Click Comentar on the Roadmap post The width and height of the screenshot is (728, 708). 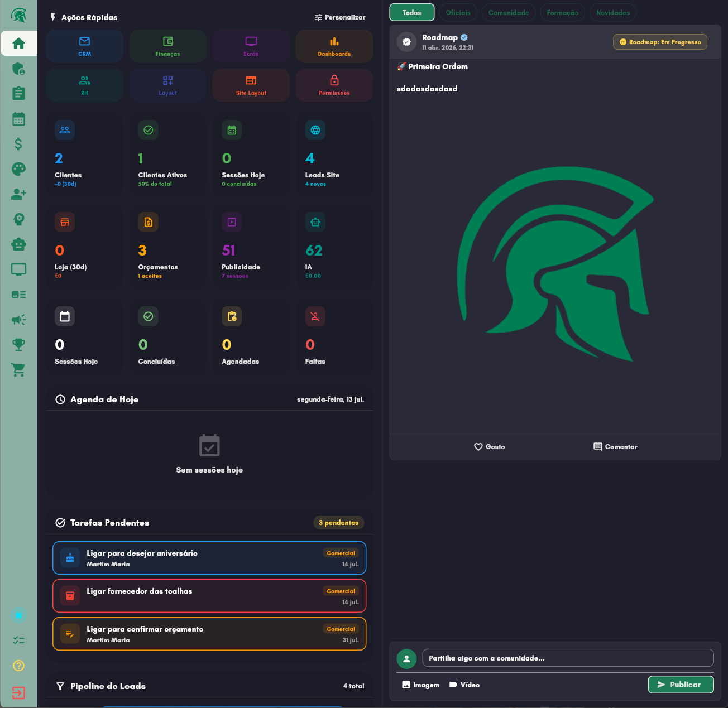pos(615,447)
